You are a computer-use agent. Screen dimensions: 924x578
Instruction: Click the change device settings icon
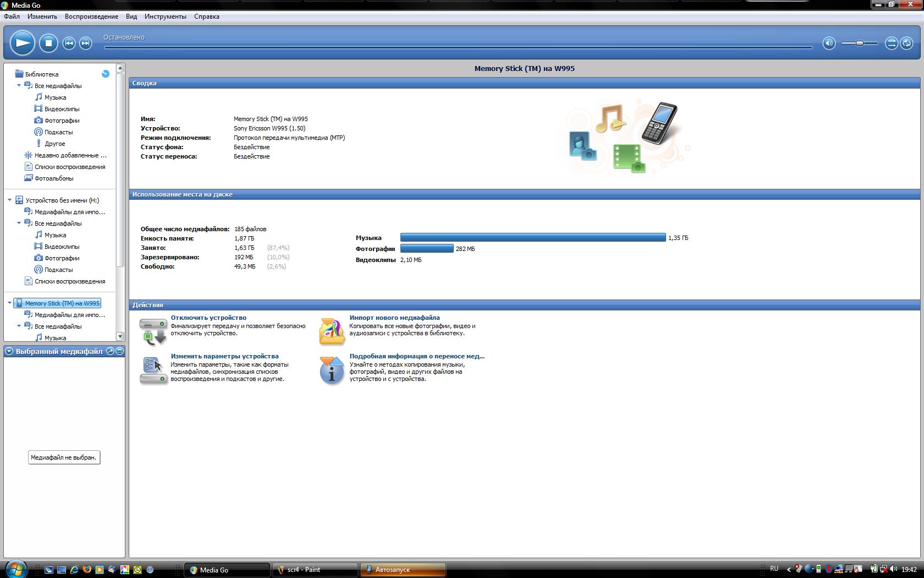(152, 370)
